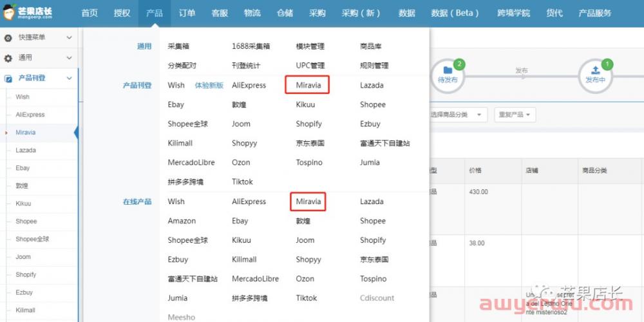Click the gear icon beside sidebar 通用
The image size is (644, 322).
pyautogui.click(x=8, y=59)
